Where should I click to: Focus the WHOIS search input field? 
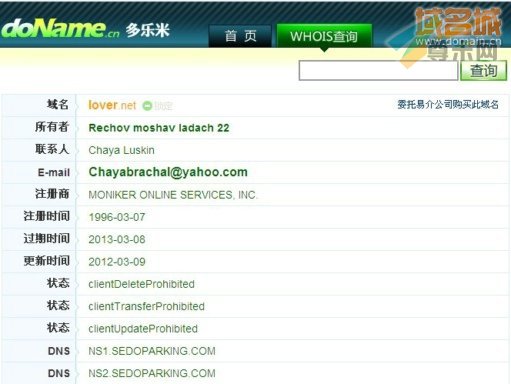click(x=378, y=70)
